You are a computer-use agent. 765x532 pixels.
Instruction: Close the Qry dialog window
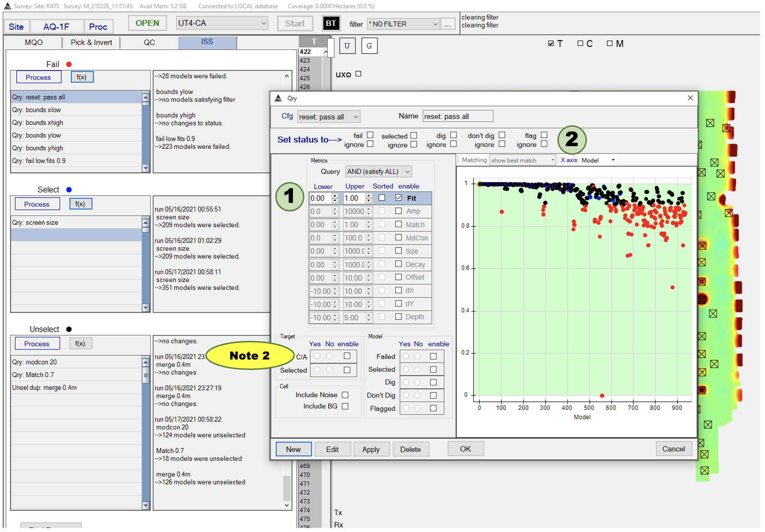coord(690,98)
